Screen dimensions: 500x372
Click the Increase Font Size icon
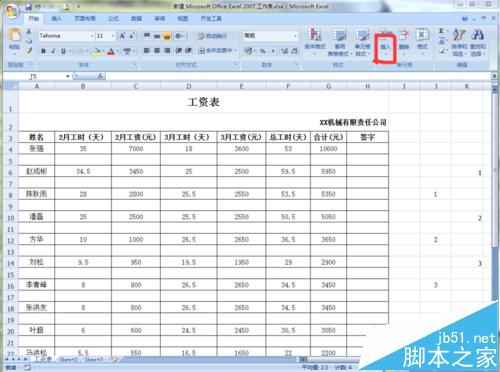pyautogui.click(x=122, y=36)
